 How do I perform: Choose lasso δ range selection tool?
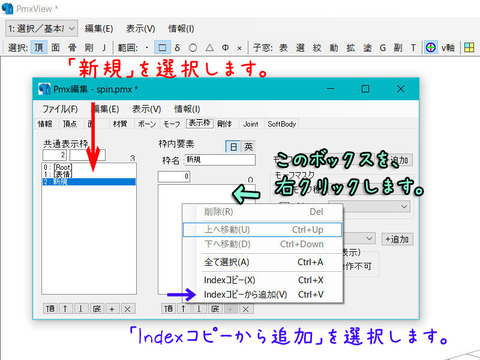[x=177, y=48]
